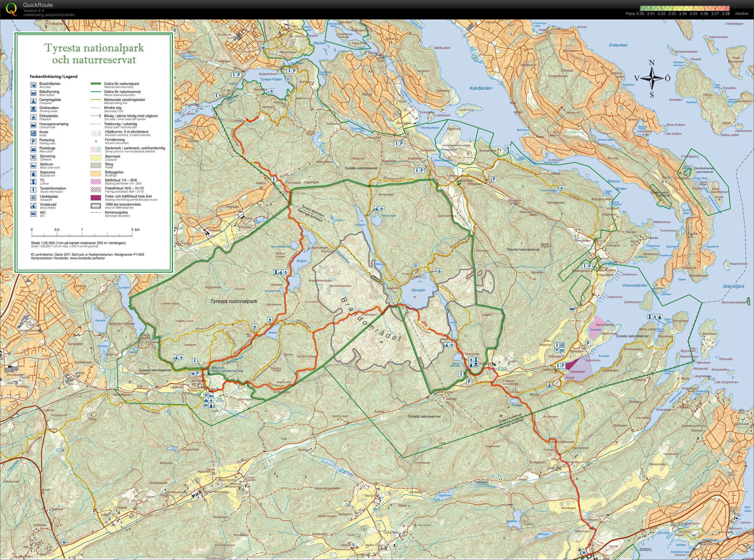Click the Markerade vandringsleder legend line
754x560 pixels.
(96, 100)
